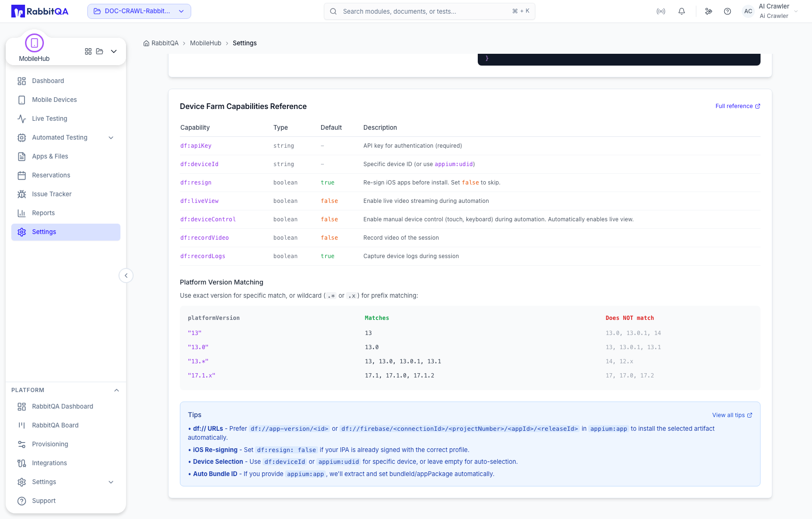Image resolution: width=812 pixels, height=519 pixels.
Task: Click the "17.1.x" platformVersion value
Action: pyautogui.click(x=202, y=376)
